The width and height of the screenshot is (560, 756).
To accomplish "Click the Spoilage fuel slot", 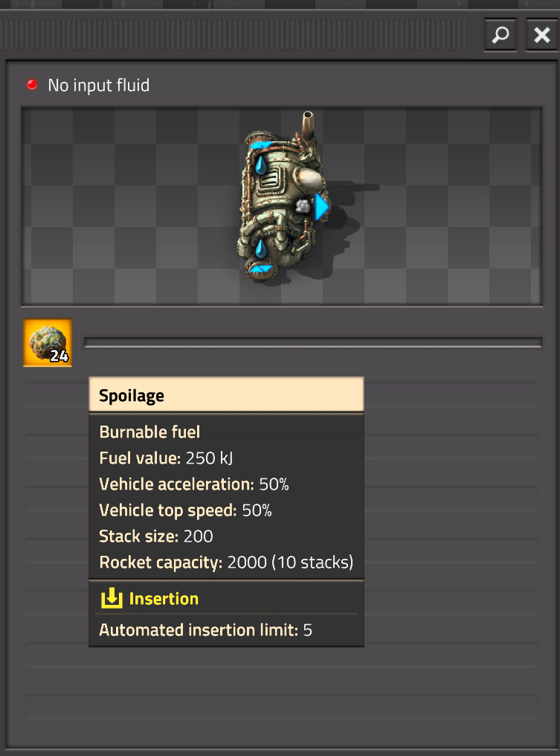I will click(48, 342).
